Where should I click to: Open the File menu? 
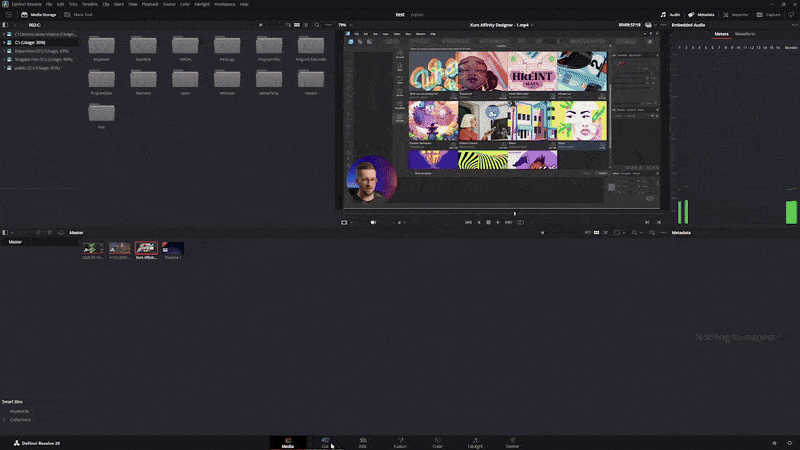(49, 4)
